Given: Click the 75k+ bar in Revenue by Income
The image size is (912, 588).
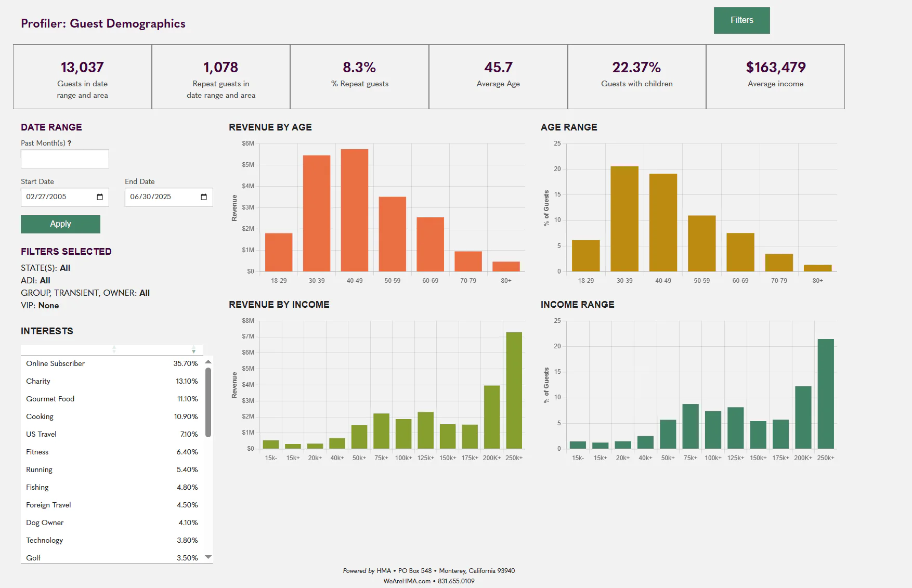Looking at the screenshot, I should (x=381, y=431).
